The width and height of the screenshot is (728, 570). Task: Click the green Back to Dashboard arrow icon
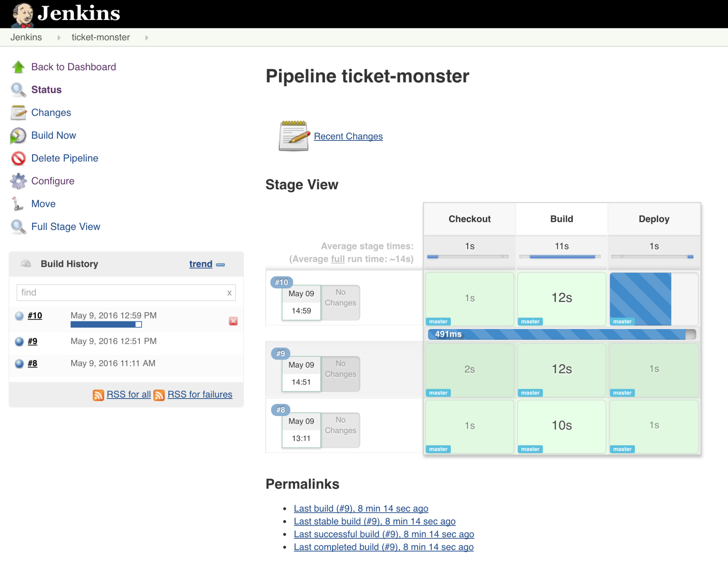[18, 67]
